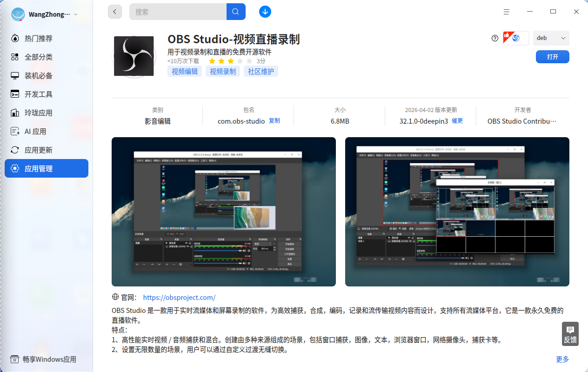588x372 pixels.
Task: Click the 催更 link beside the version
Action: point(457,121)
